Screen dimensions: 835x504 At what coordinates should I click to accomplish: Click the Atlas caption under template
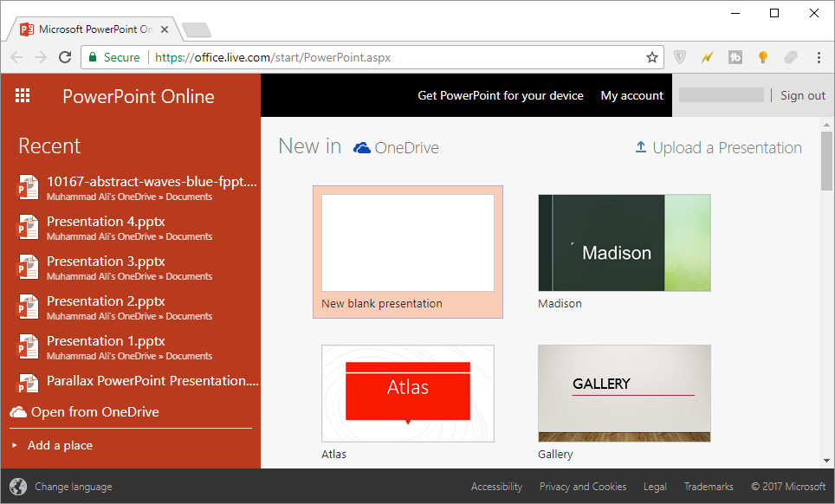[333, 454]
